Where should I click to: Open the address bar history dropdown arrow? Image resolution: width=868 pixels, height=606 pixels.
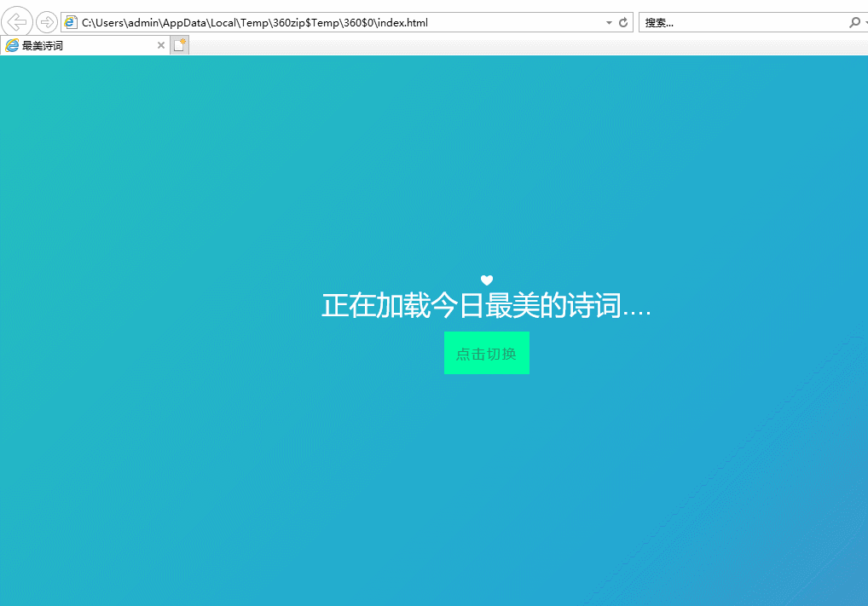click(x=609, y=23)
